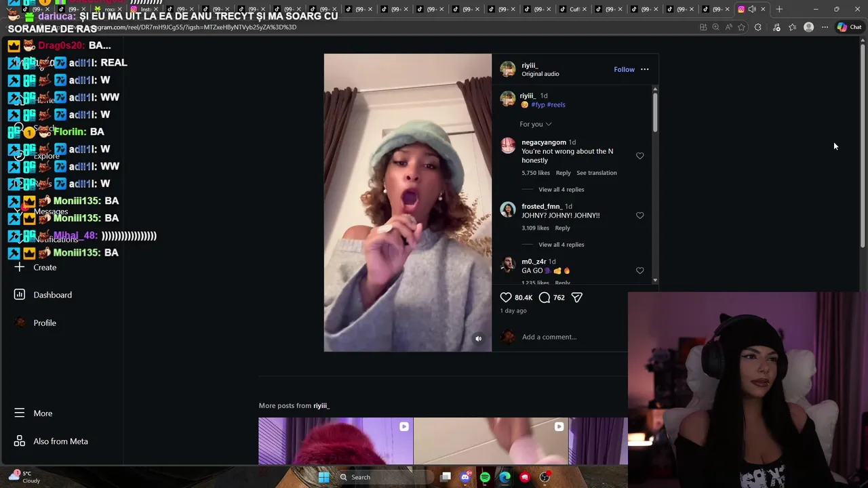Open the browser extensions puzzle icon
This screenshot has height=488, width=868.
click(x=758, y=27)
